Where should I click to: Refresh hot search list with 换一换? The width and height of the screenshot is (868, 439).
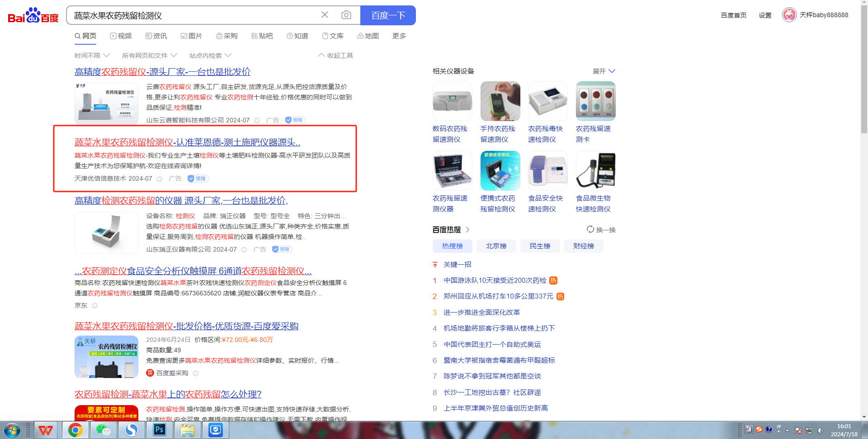click(x=601, y=229)
